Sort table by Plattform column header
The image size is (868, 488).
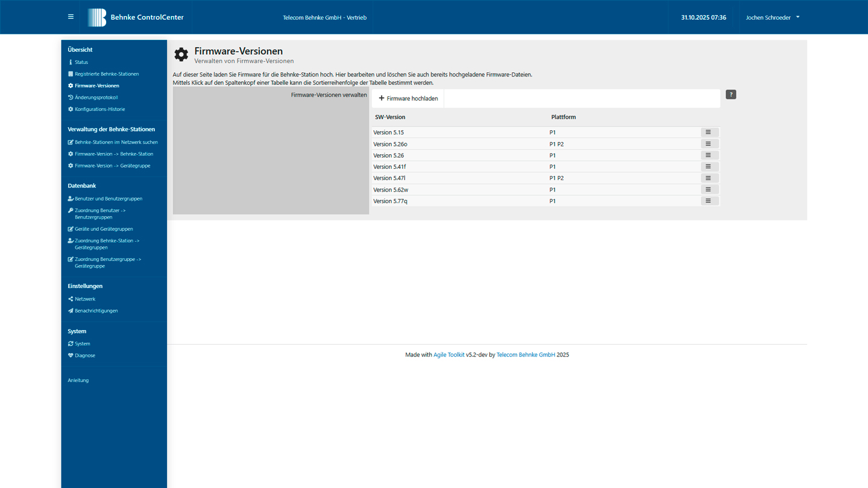(x=563, y=117)
